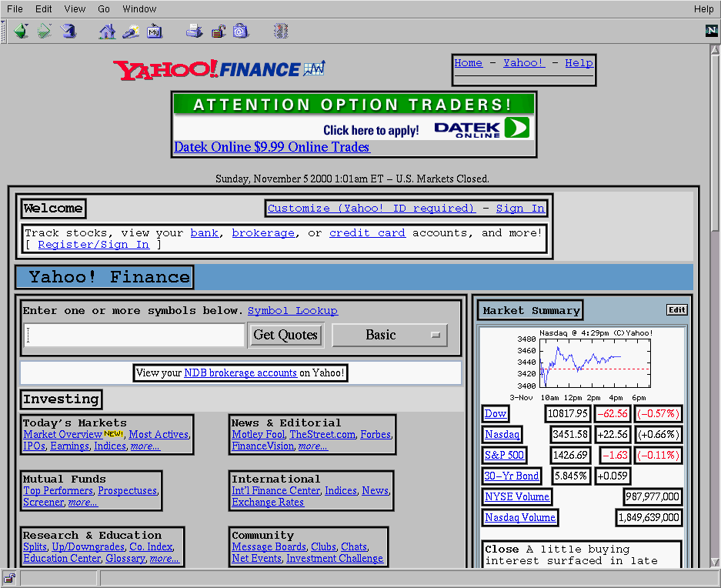Open Datek Online $9.99 Online Trades link

[x=272, y=147]
